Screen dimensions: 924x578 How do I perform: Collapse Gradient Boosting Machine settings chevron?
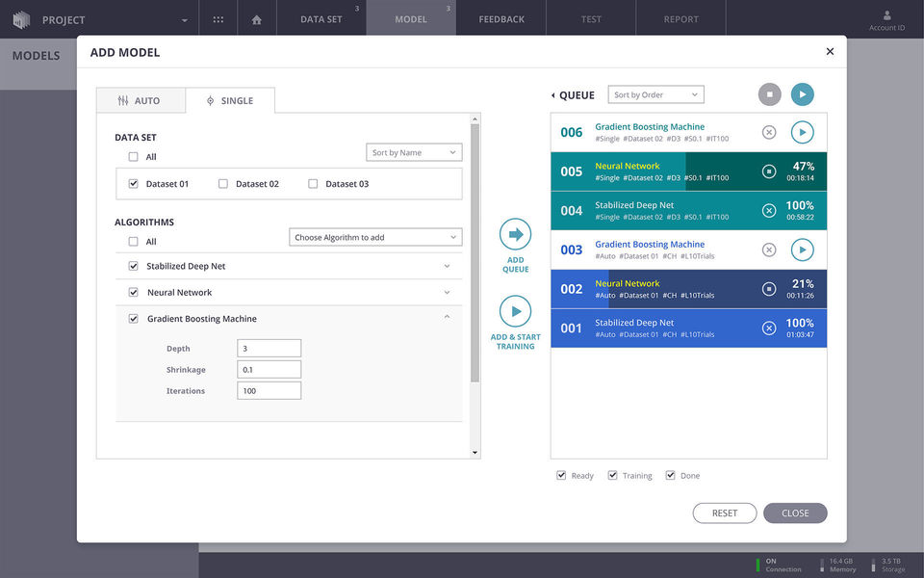[447, 317]
